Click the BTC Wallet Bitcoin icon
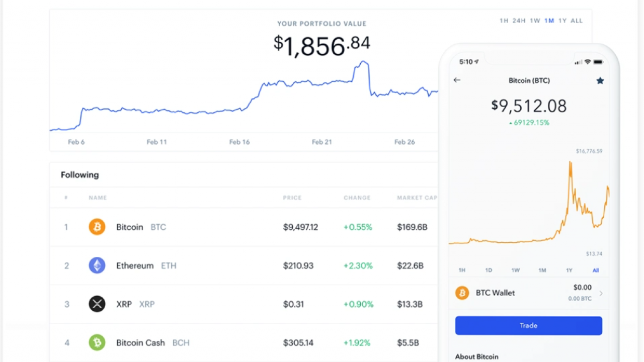Screen dimensions: 644x362 coord(462,293)
